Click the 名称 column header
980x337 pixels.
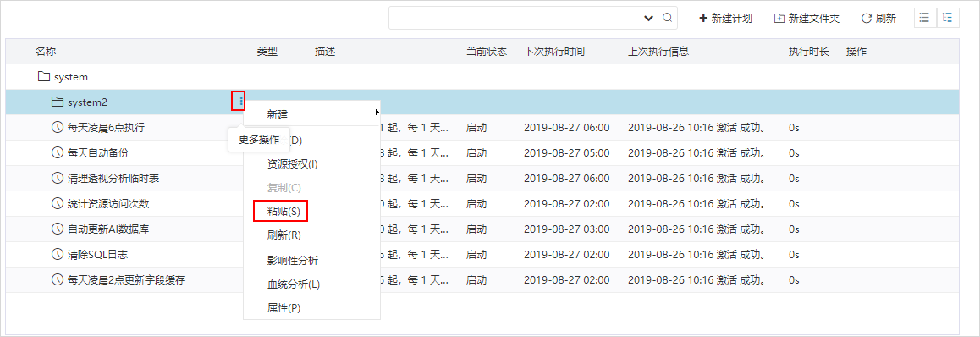tap(46, 52)
